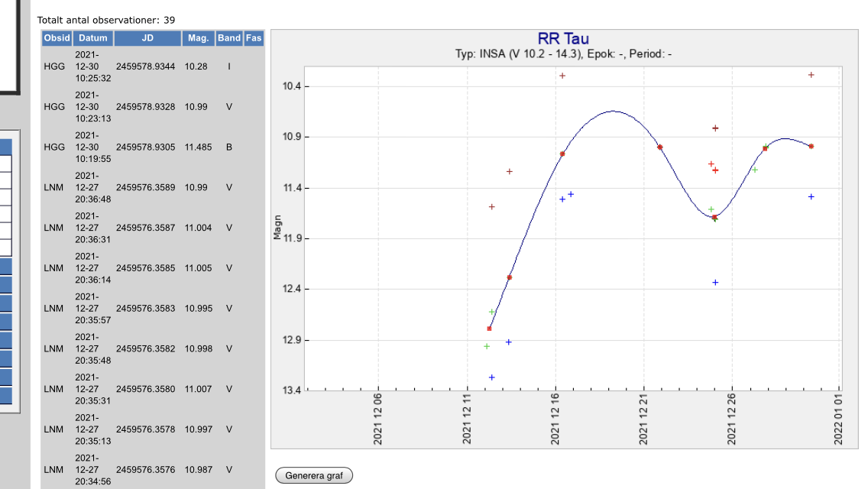Click the RR Tau graph title
Image resolution: width=868 pixels, height=489 pixels.
click(x=563, y=39)
